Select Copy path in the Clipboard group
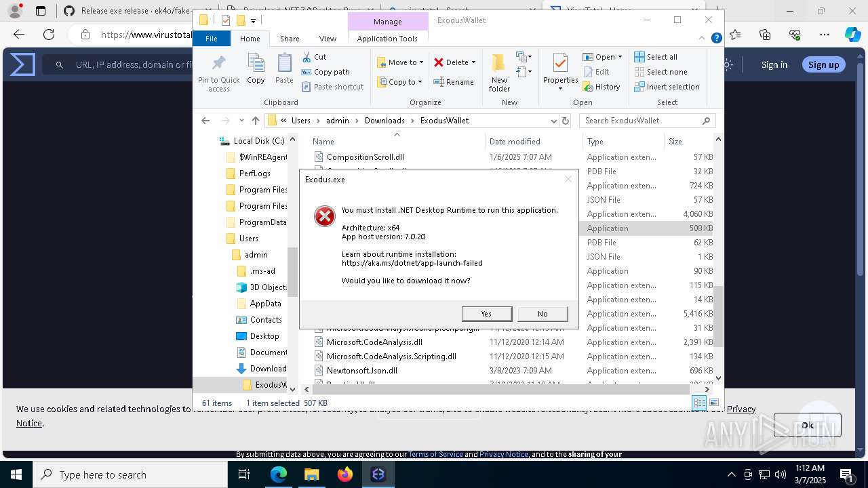The width and height of the screenshot is (868, 488). 325,72
